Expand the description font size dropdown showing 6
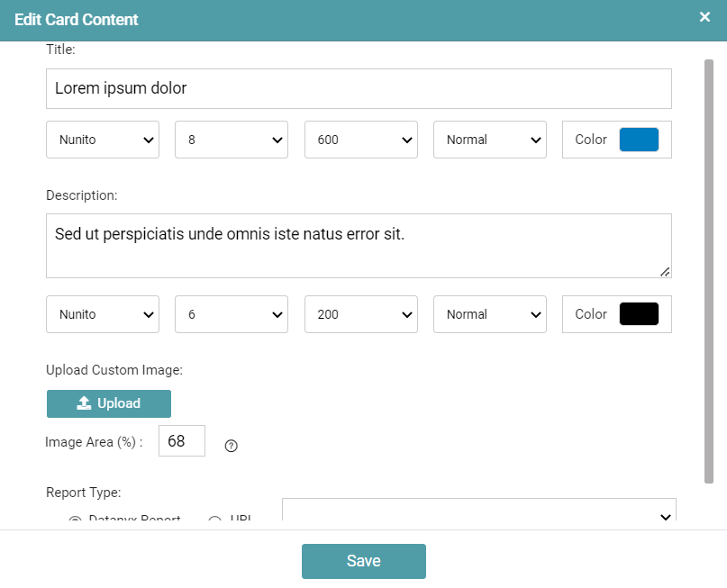This screenshot has height=588, width=727. (232, 314)
